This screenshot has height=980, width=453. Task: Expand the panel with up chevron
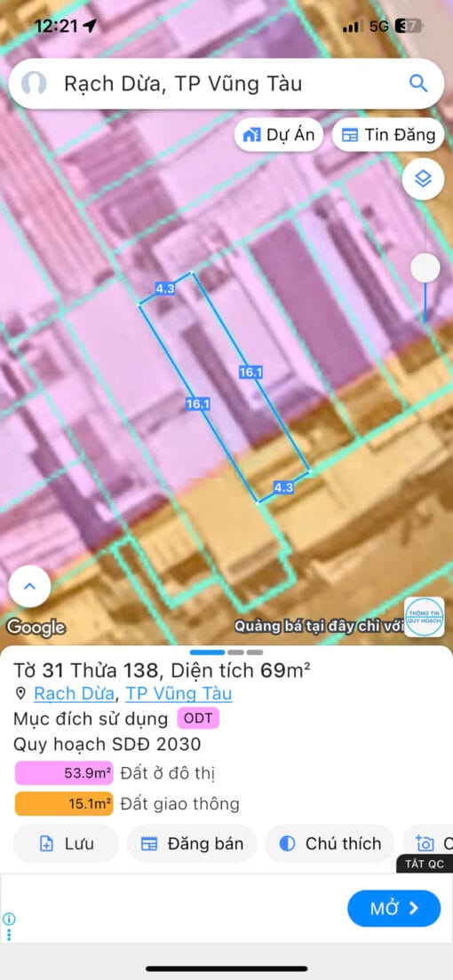(x=29, y=586)
